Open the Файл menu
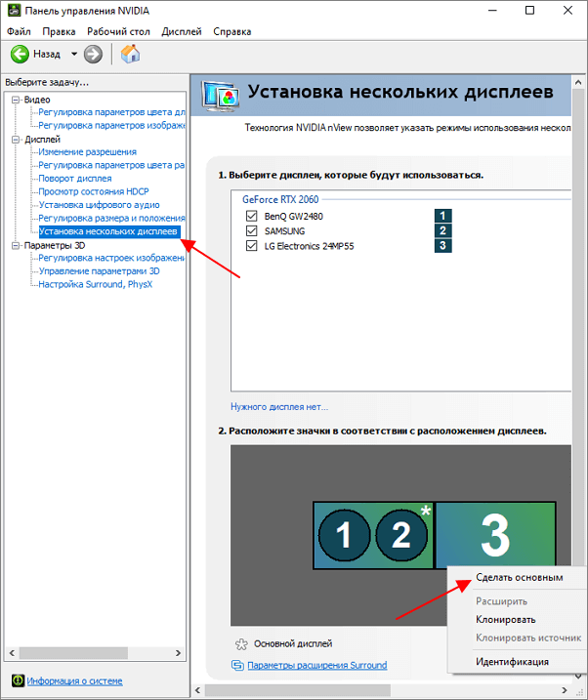588x700 pixels. tap(19, 31)
